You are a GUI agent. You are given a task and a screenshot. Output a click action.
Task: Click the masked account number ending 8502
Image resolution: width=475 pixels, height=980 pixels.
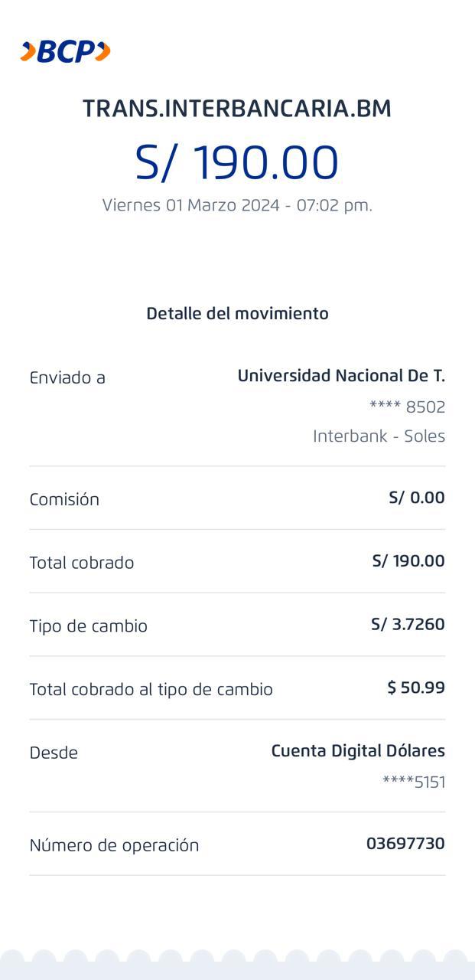point(407,407)
